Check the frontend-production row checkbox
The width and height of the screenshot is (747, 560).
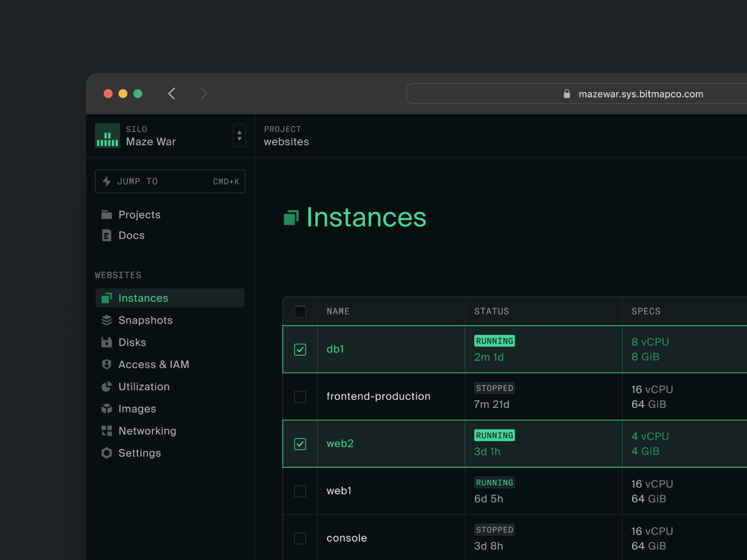point(300,397)
